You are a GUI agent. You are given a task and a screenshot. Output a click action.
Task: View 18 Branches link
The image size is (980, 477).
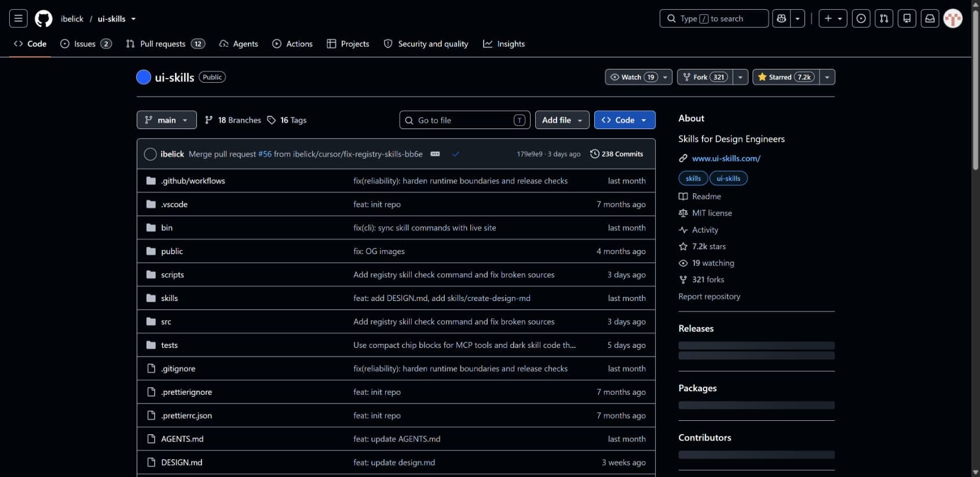point(233,120)
